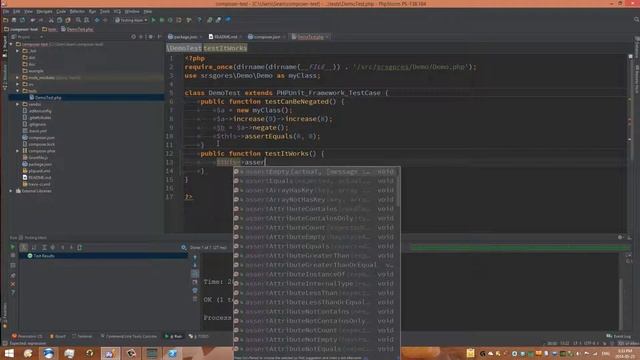Expand the composer.phar node
The height and width of the screenshot is (360, 640).
[x=18, y=151]
